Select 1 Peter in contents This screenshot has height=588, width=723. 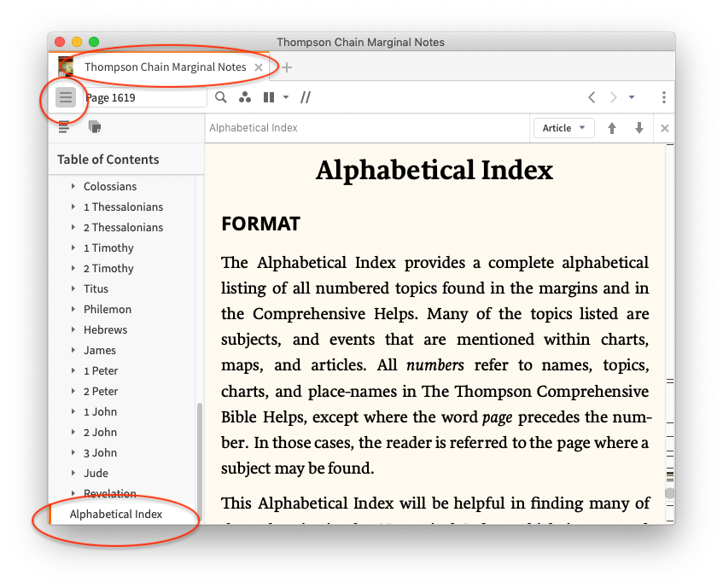point(101,370)
